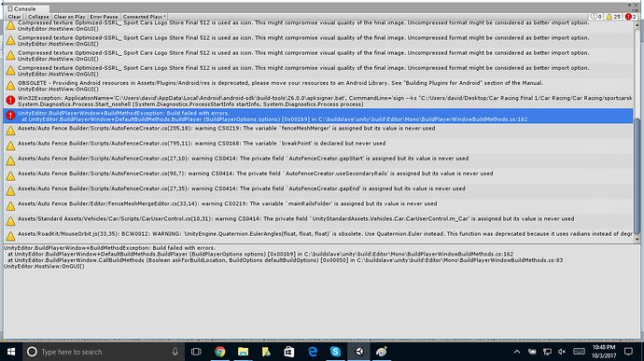The width and height of the screenshot is (644, 361).
Task: Open File Explorer from taskbar
Action: [x=244, y=352]
